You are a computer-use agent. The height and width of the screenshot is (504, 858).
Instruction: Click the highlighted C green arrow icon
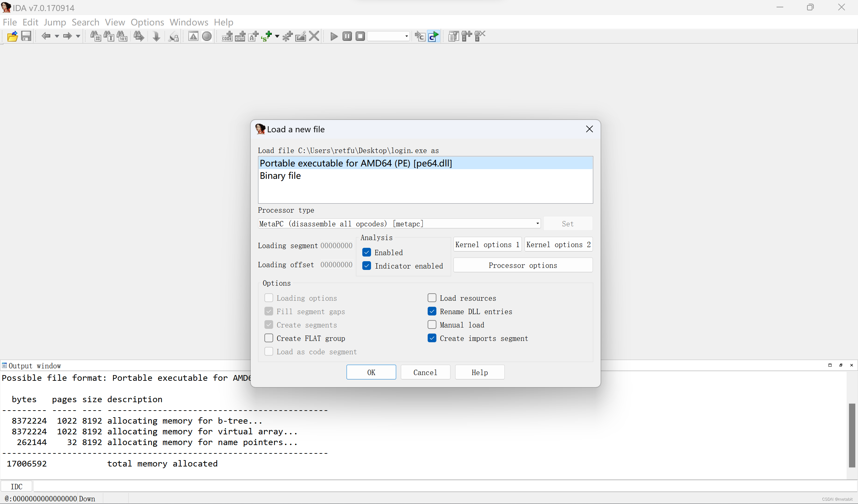[x=434, y=36]
